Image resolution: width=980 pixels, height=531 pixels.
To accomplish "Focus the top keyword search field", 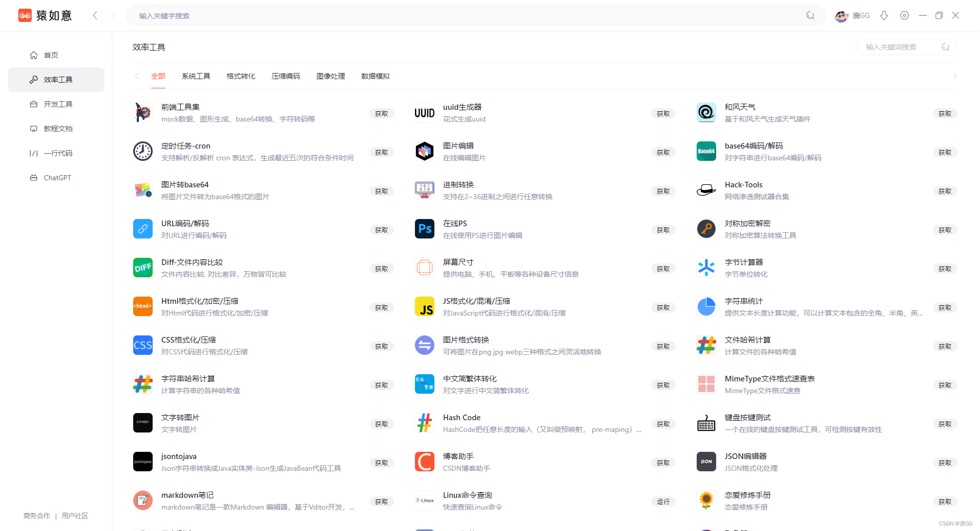I will point(476,16).
